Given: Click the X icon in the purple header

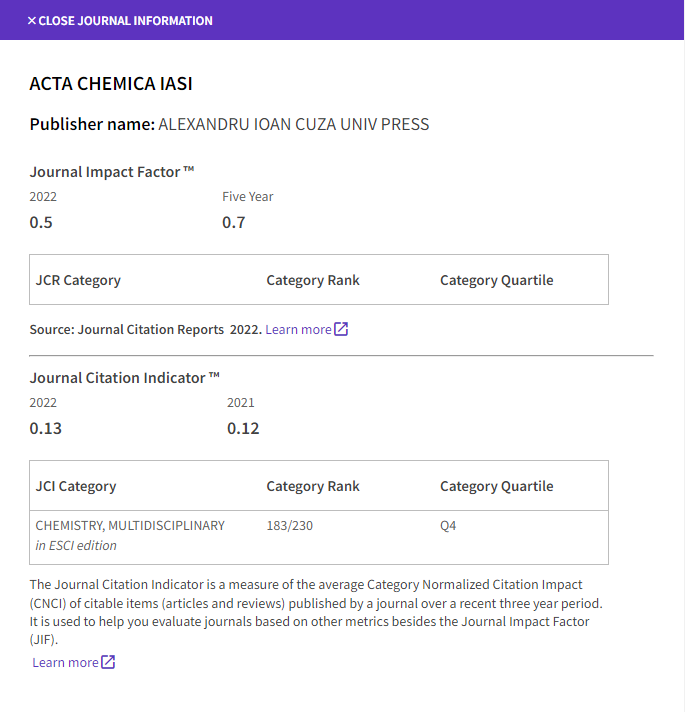Looking at the screenshot, I should click(x=32, y=21).
